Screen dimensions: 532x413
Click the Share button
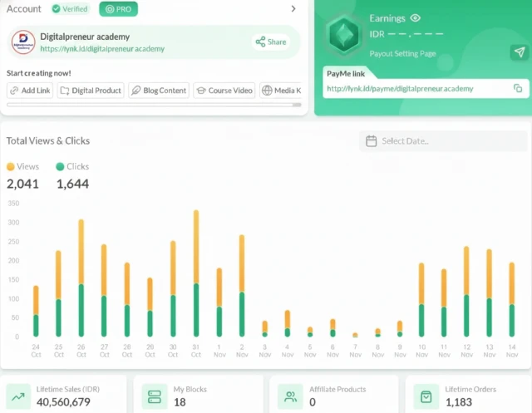pyautogui.click(x=271, y=42)
